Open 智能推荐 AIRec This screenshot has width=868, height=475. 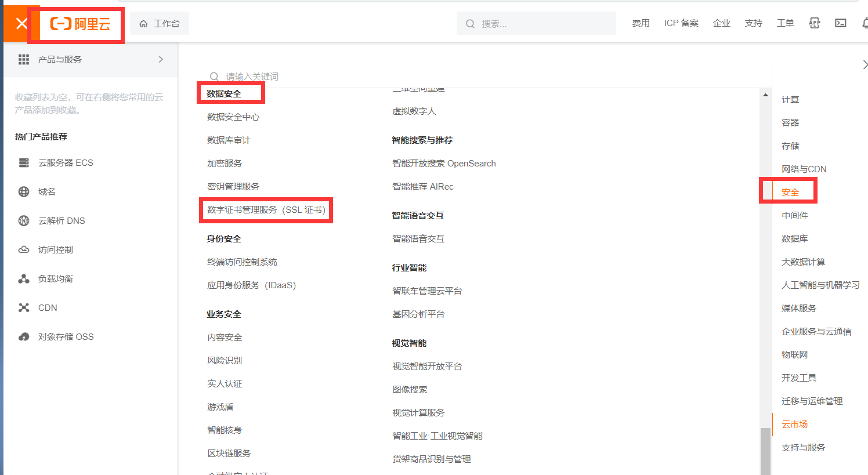click(422, 187)
